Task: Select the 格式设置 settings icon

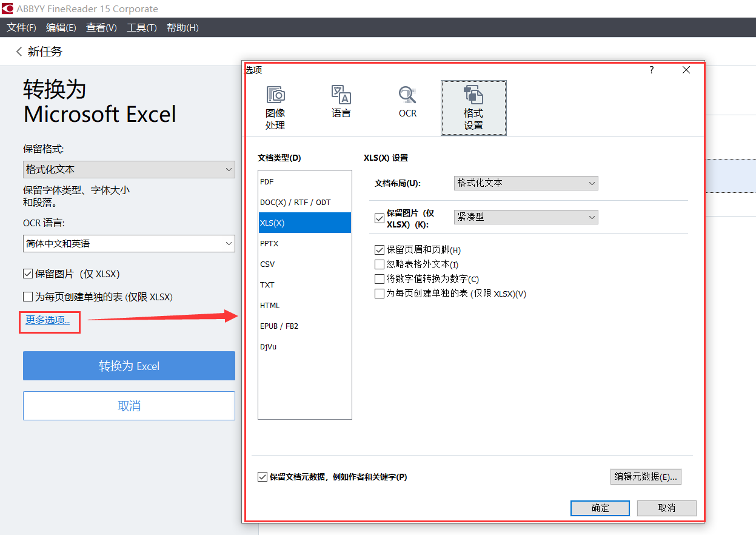Action: pos(473,106)
